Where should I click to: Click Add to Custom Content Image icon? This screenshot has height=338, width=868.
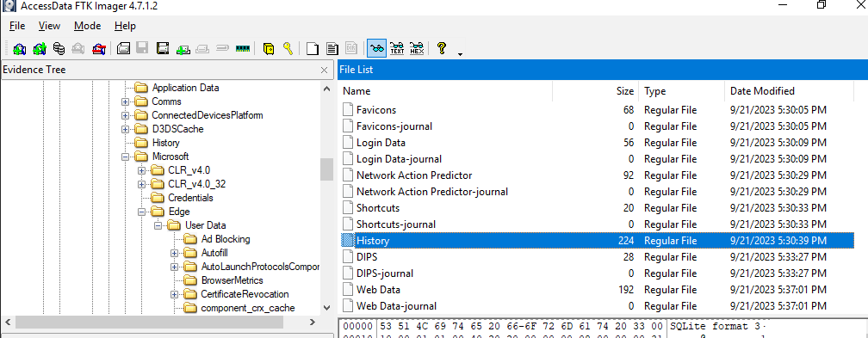coord(183,48)
